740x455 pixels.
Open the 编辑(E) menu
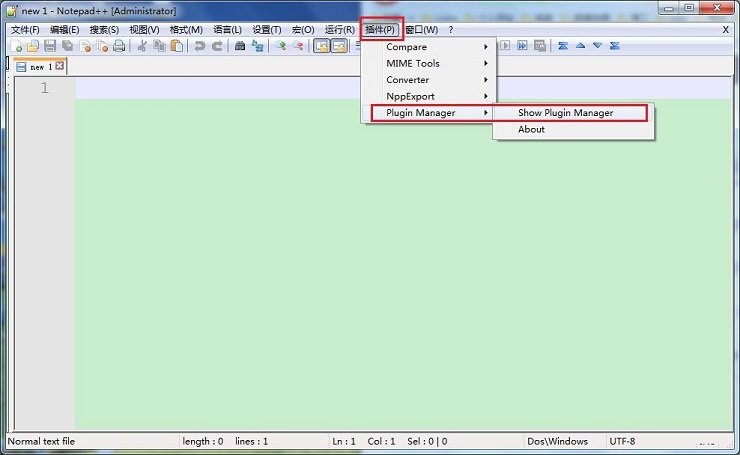pyautogui.click(x=65, y=30)
